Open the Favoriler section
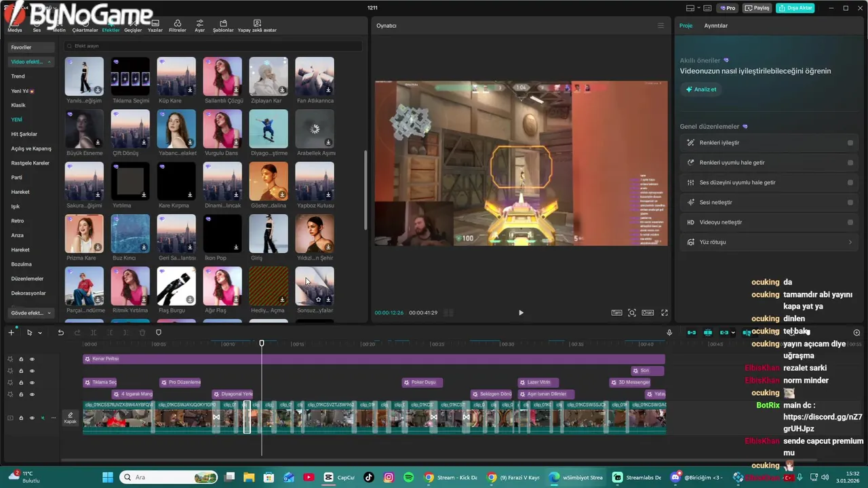Screen dimensions: 868x488 (31, 47)
